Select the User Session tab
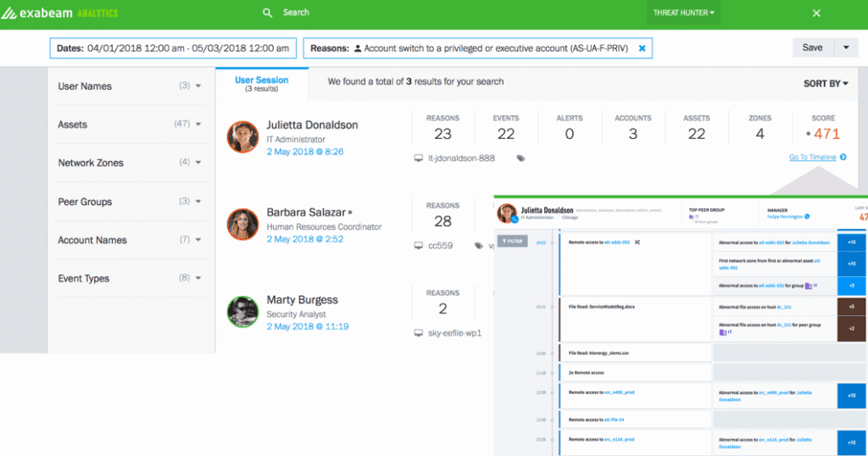This screenshot has width=868, height=456. point(262,84)
